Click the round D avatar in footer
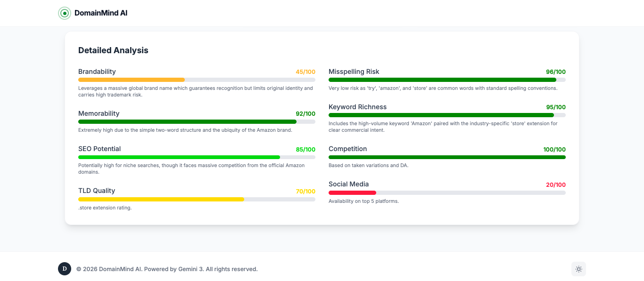The width and height of the screenshot is (644, 281). (x=65, y=269)
